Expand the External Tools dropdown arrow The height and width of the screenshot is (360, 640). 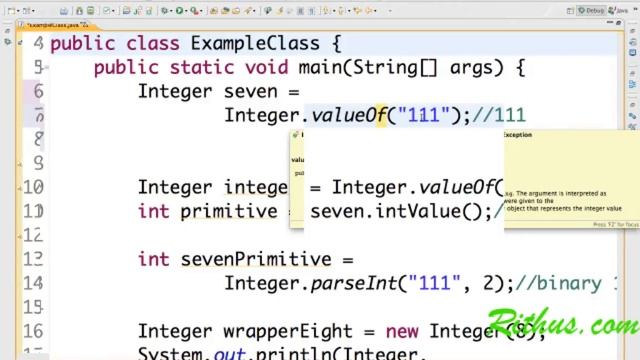(x=202, y=11)
